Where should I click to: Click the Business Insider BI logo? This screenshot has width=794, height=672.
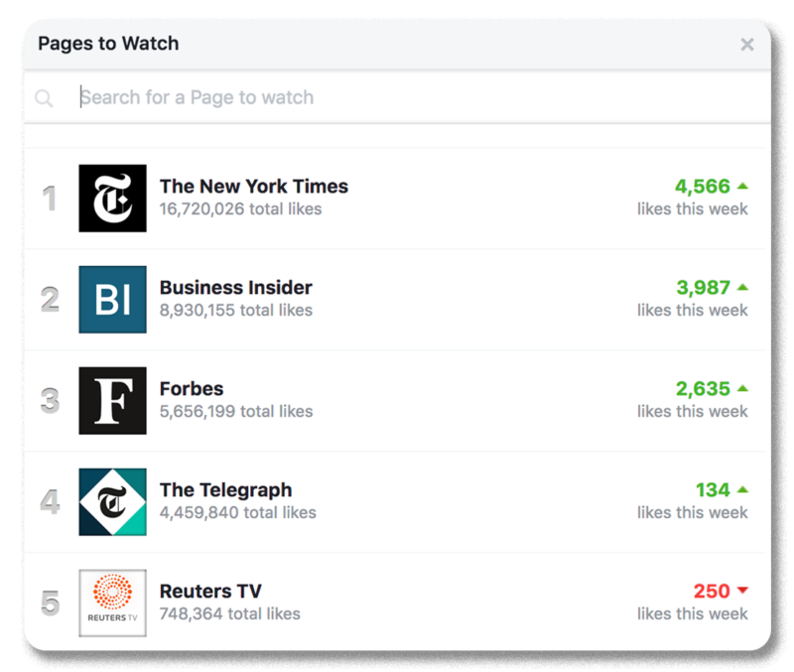(112, 300)
